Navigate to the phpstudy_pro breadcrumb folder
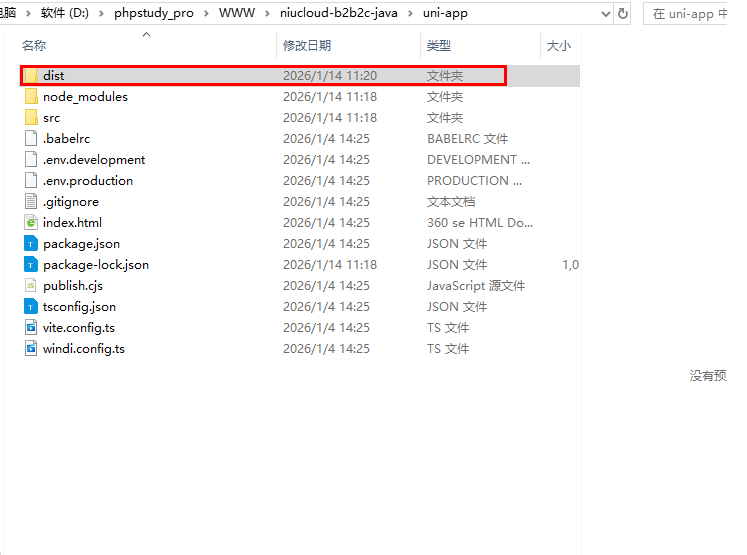Viewport: 747px width, 555px height. [154, 14]
